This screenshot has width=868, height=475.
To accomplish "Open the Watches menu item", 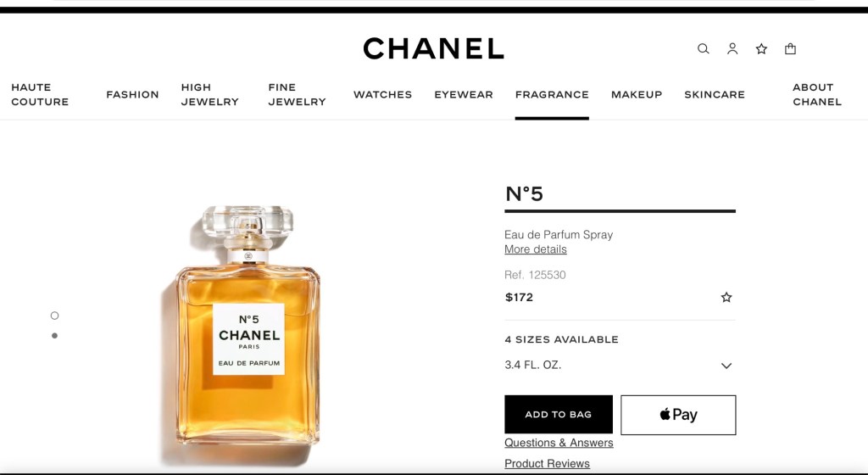I will click(x=382, y=95).
